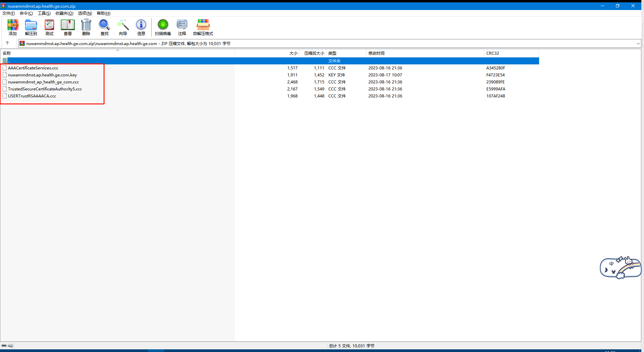Sort by 压缩后大小 column header
The width and height of the screenshot is (644, 352).
tap(313, 53)
